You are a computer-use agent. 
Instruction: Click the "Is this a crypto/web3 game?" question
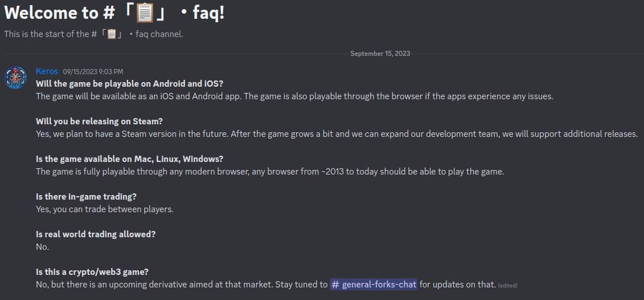coord(92,271)
